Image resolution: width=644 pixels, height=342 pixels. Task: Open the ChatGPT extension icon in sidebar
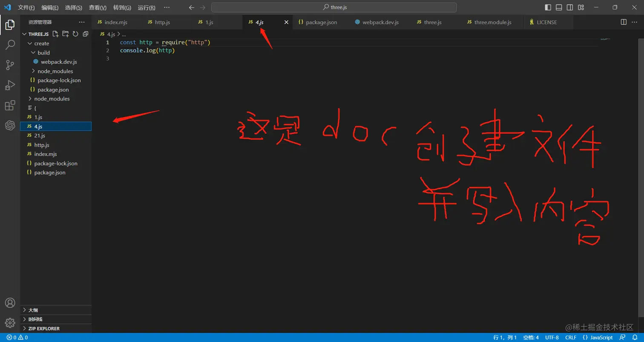coord(10,125)
